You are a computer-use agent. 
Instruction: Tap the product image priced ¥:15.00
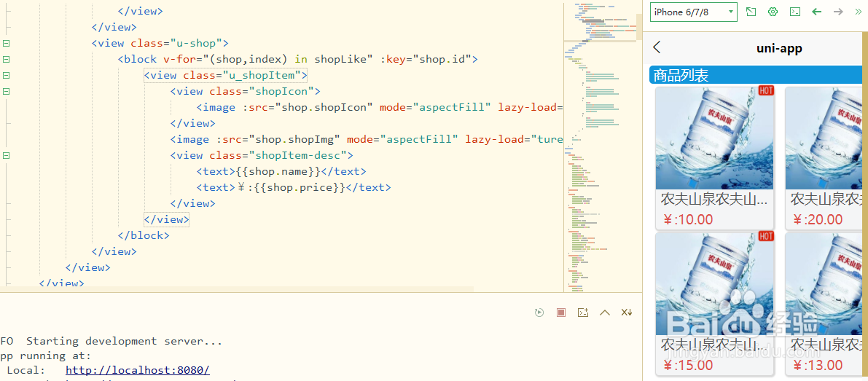[715, 283]
